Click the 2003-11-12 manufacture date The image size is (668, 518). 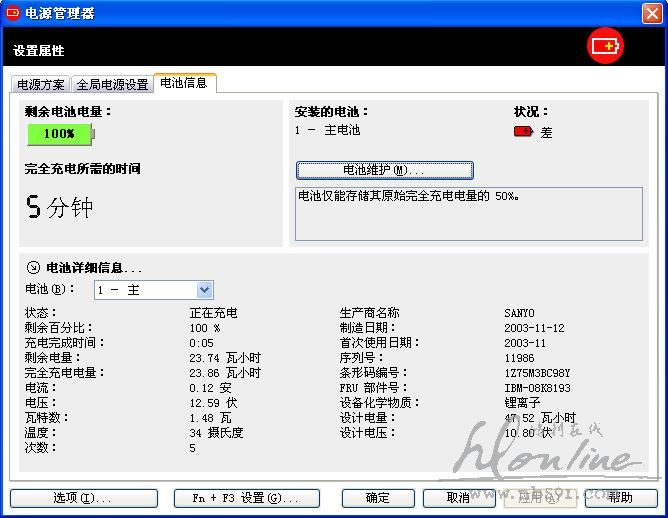(x=534, y=328)
